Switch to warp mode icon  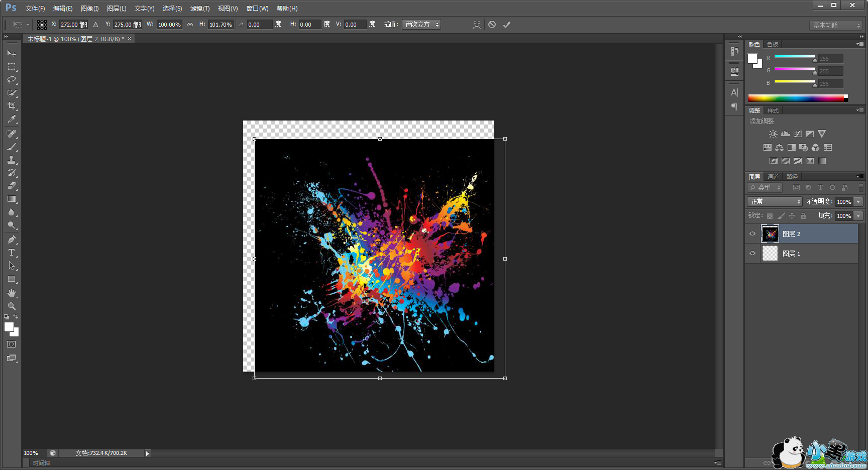(x=476, y=25)
